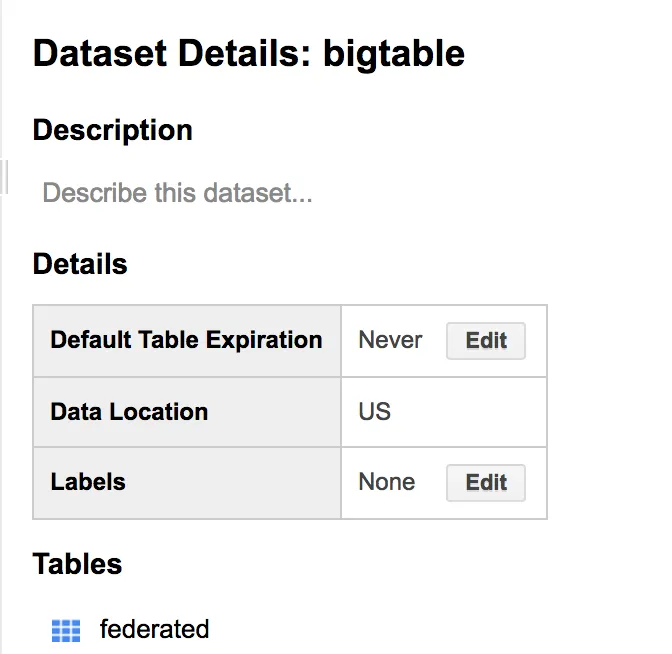Click the left pane collapse handle
Viewport: 672px width, 654px height.
5,177
